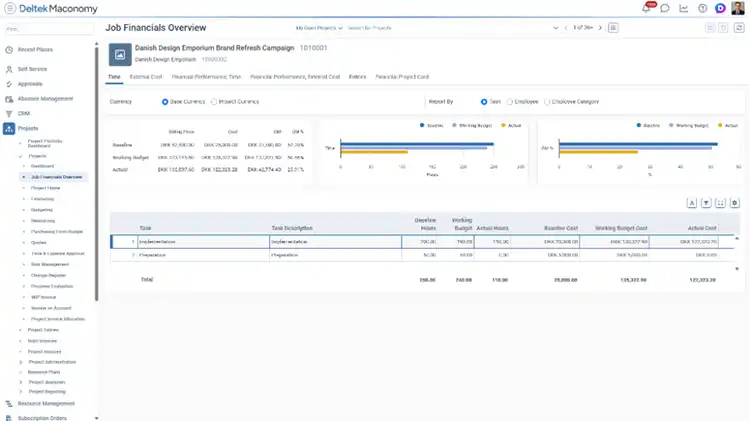Open Approvals in the sidebar
Image resolution: width=750 pixels, height=421 pixels.
tap(30, 84)
